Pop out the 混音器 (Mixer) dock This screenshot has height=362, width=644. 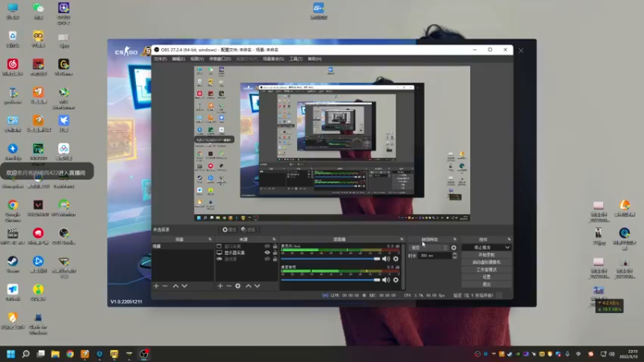coord(402,239)
